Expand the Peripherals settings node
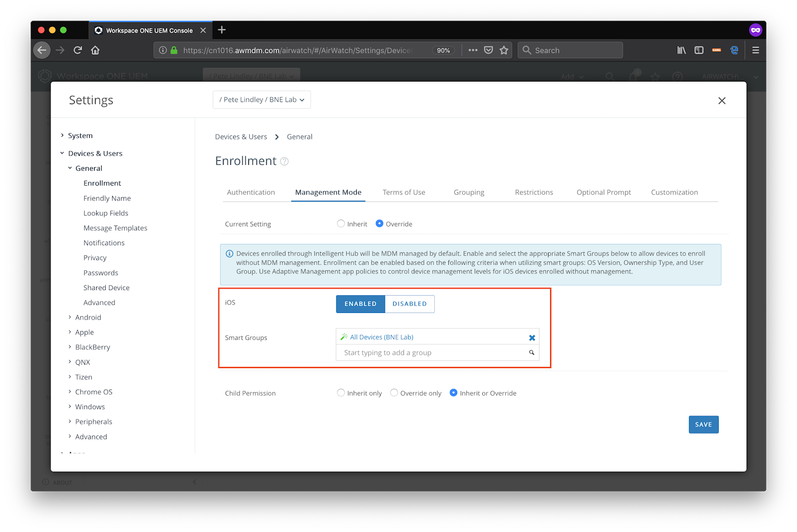Viewport: 797px width, 532px height. tap(70, 422)
